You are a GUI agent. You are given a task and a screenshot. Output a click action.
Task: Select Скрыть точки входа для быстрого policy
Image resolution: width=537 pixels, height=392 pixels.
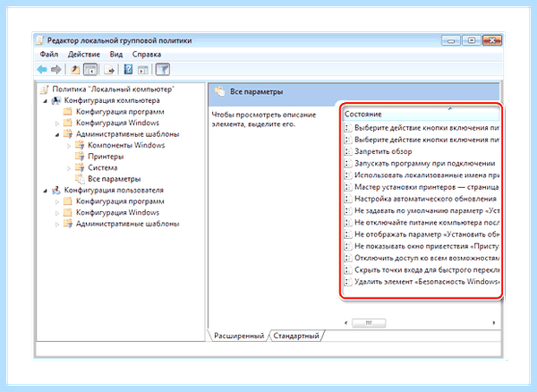tap(426, 269)
